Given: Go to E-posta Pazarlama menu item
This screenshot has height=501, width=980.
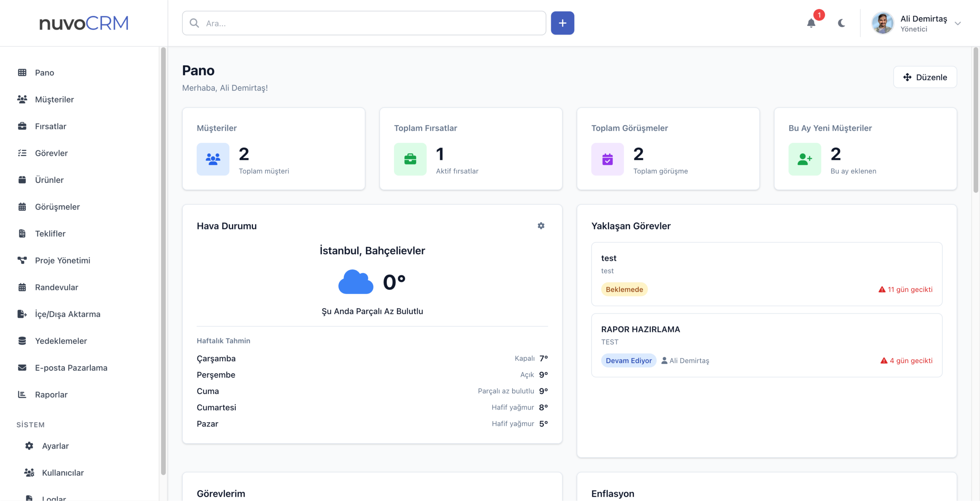Looking at the screenshot, I should click(x=71, y=368).
